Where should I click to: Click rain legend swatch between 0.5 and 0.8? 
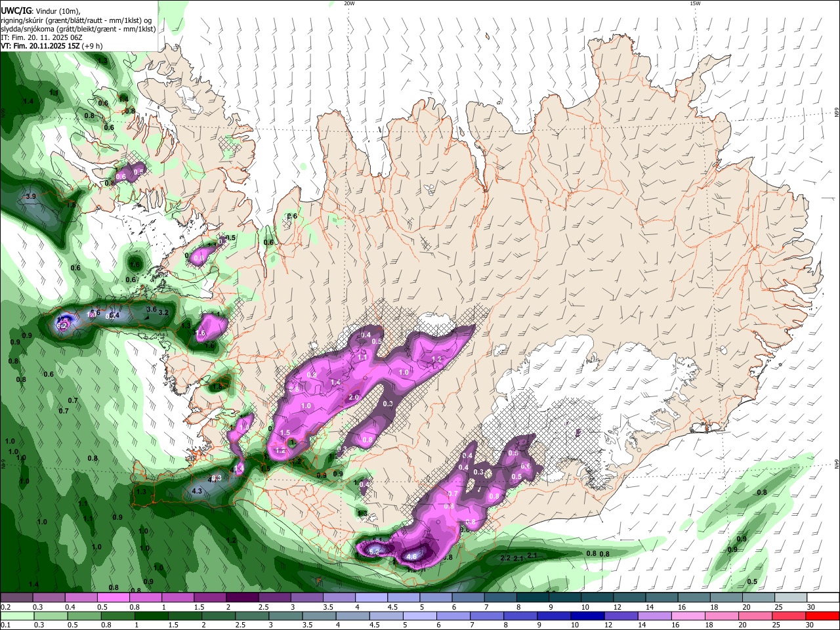(84, 616)
